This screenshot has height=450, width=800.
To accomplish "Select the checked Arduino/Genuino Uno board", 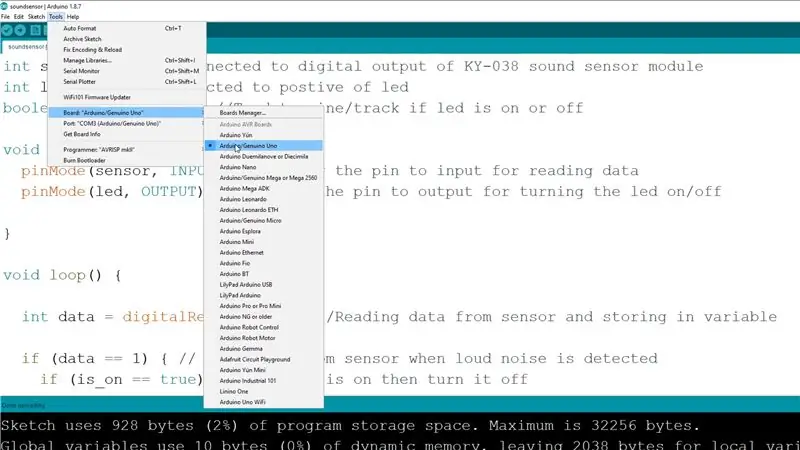I will coord(263,146).
